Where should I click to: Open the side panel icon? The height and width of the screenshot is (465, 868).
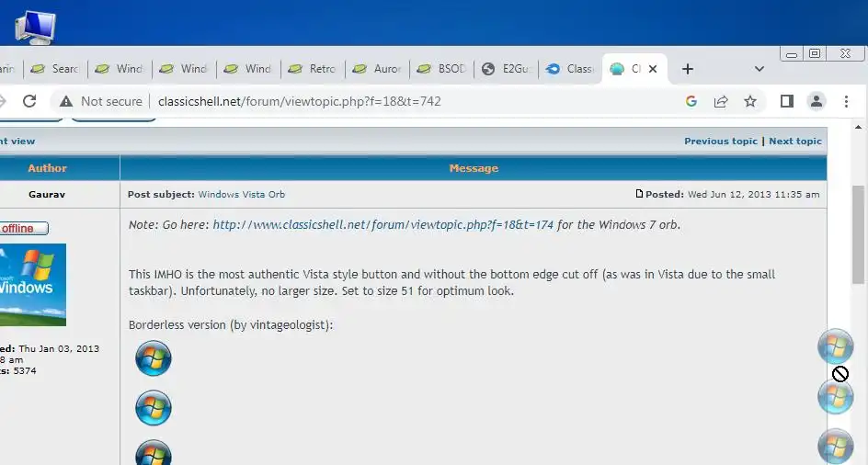[787, 101]
